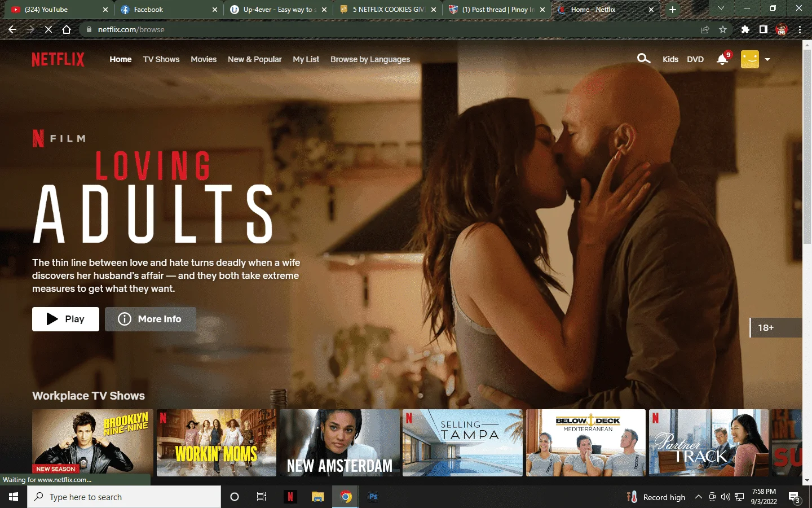
Task: Open the Windows notification center
Action: 795,497
